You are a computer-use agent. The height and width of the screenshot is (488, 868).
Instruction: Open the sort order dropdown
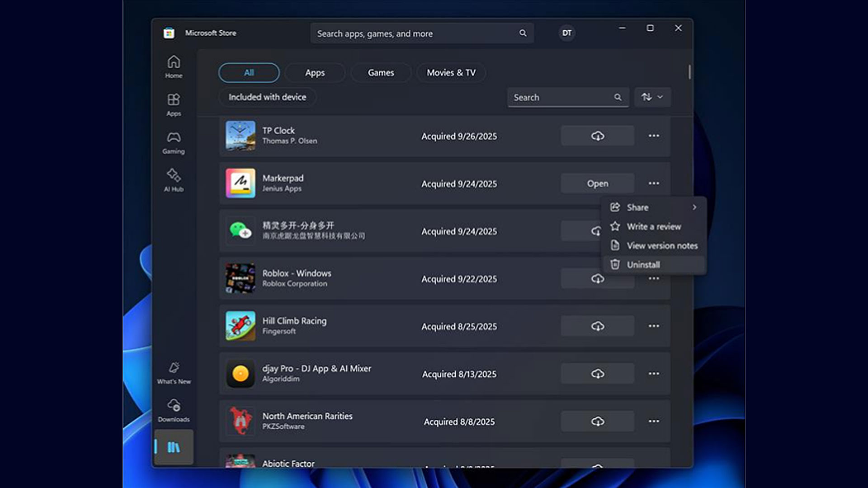[x=652, y=97]
